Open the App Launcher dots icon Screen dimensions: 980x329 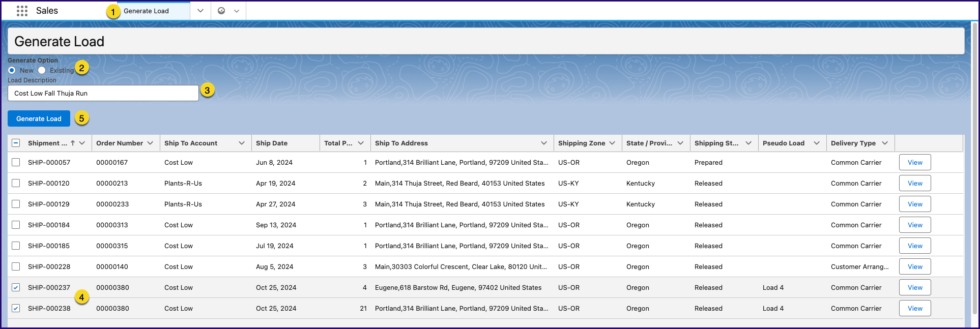click(22, 11)
